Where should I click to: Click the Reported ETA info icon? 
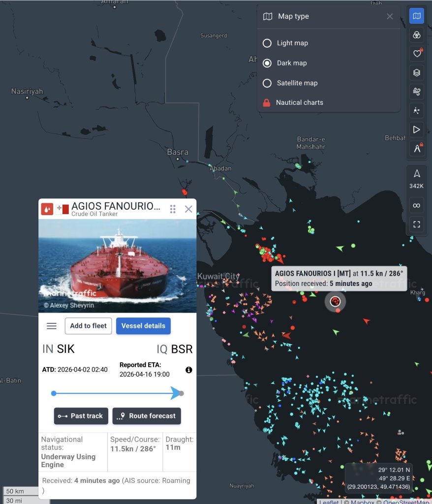[188, 370]
